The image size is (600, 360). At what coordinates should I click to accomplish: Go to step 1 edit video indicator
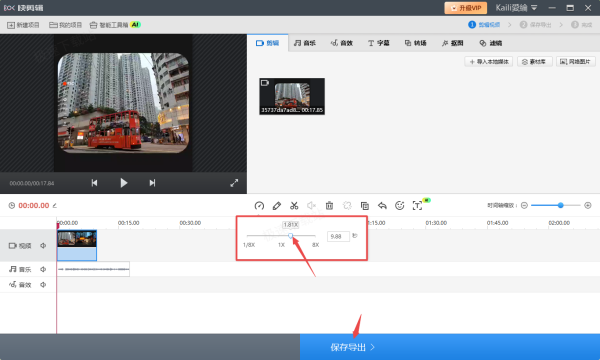click(x=484, y=24)
